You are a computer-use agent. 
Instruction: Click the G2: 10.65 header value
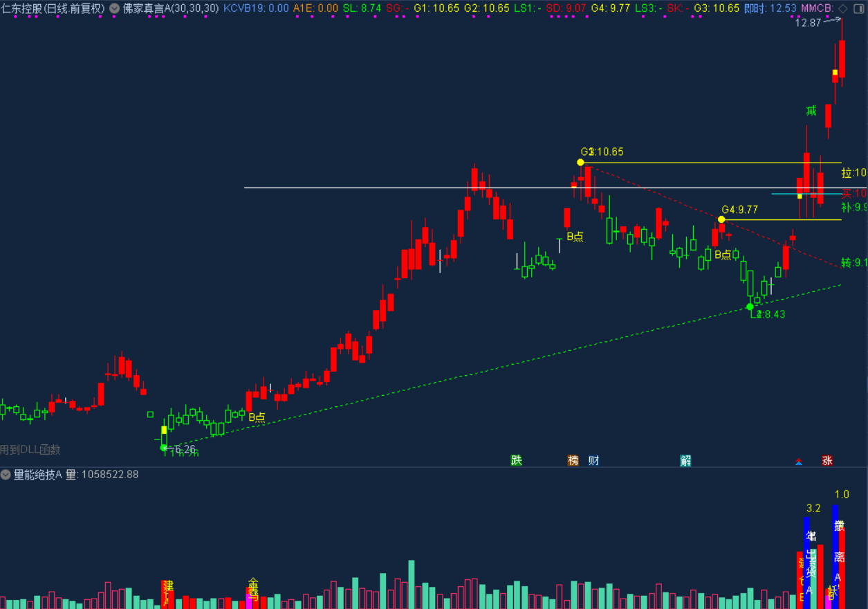486,8
